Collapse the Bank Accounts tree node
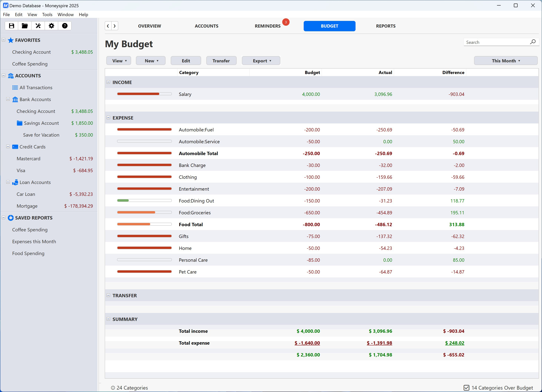542x392 pixels. [x=8, y=99]
